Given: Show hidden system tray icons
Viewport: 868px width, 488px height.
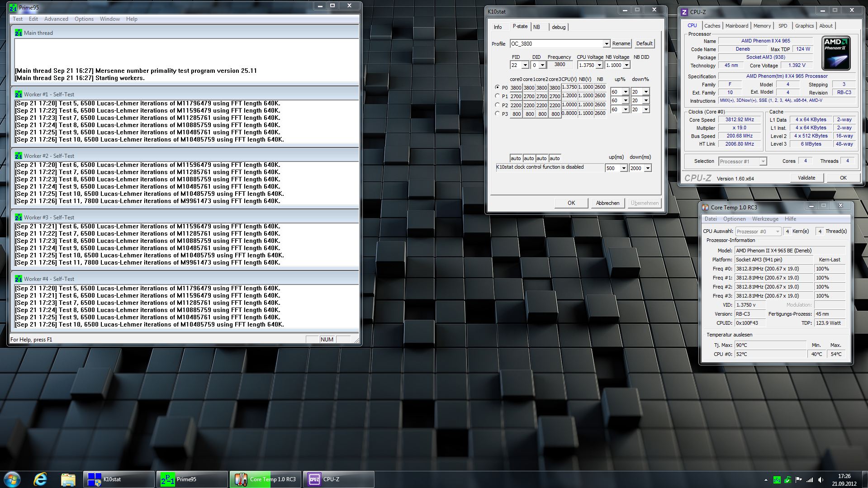Looking at the screenshot, I should point(766,480).
